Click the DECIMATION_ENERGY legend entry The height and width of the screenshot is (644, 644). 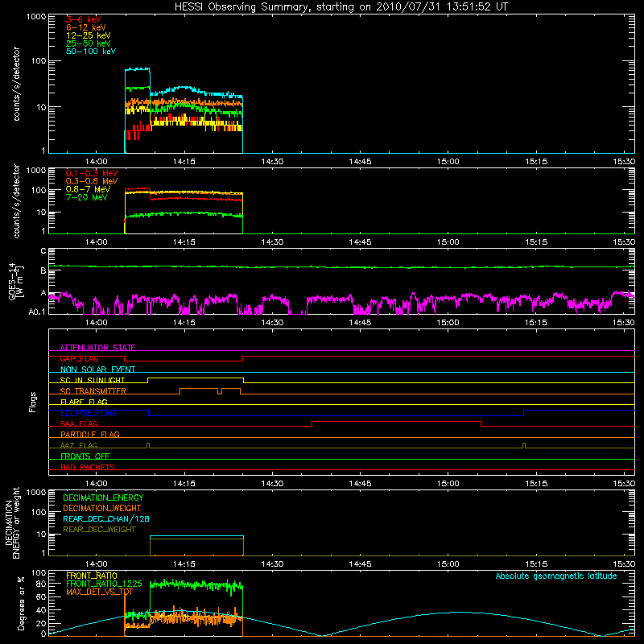click(103, 497)
